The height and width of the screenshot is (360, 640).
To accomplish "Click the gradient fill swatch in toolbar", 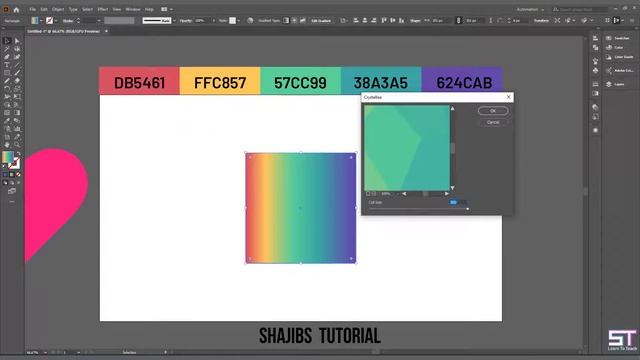I will coord(8,157).
